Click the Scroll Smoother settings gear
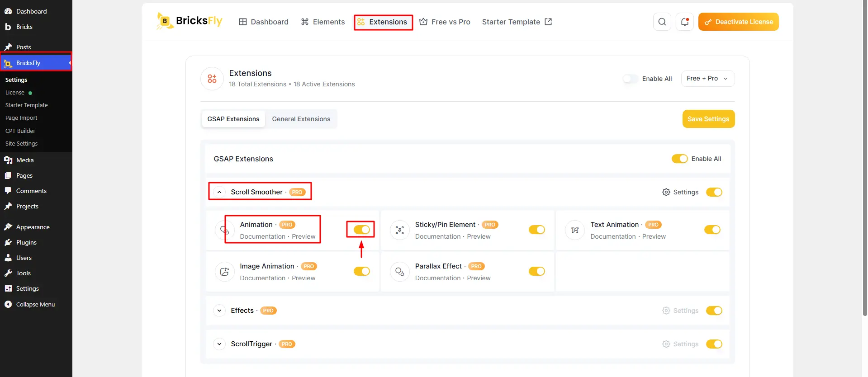Viewport: 868px width, 377px height. tap(666, 192)
